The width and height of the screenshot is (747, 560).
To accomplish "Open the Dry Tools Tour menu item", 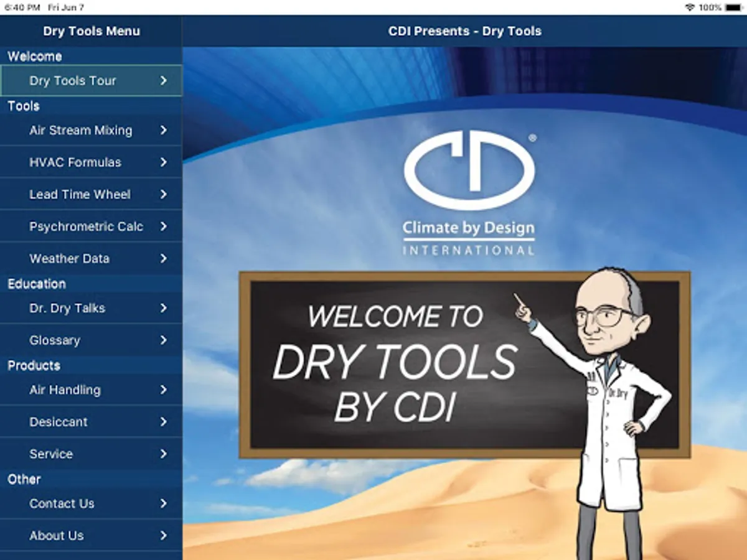I will [x=91, y=81].
